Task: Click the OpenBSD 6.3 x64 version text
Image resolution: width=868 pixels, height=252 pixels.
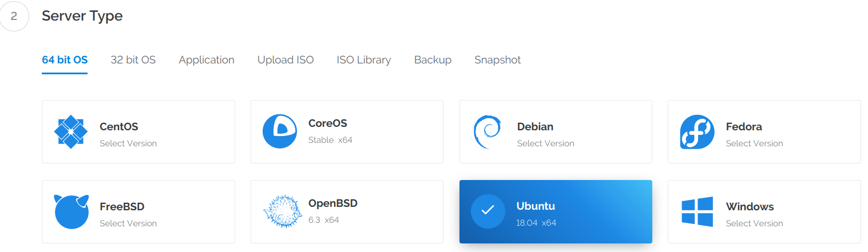Action: point(324,220)
